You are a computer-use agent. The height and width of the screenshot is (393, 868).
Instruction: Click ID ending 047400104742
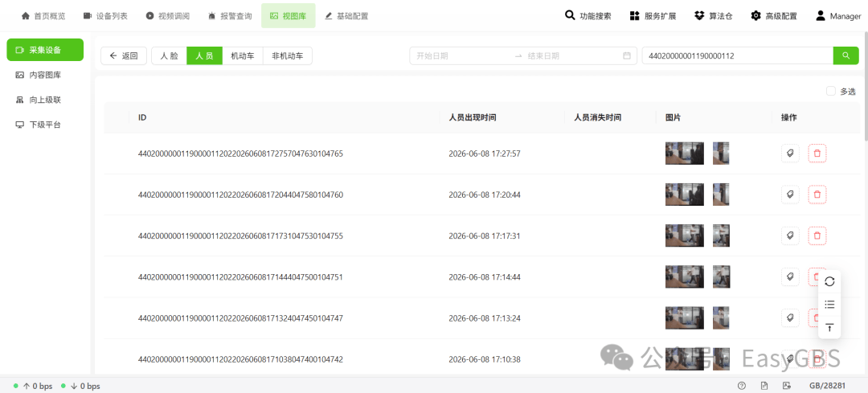pyautogui.click(x=241, y=359)
